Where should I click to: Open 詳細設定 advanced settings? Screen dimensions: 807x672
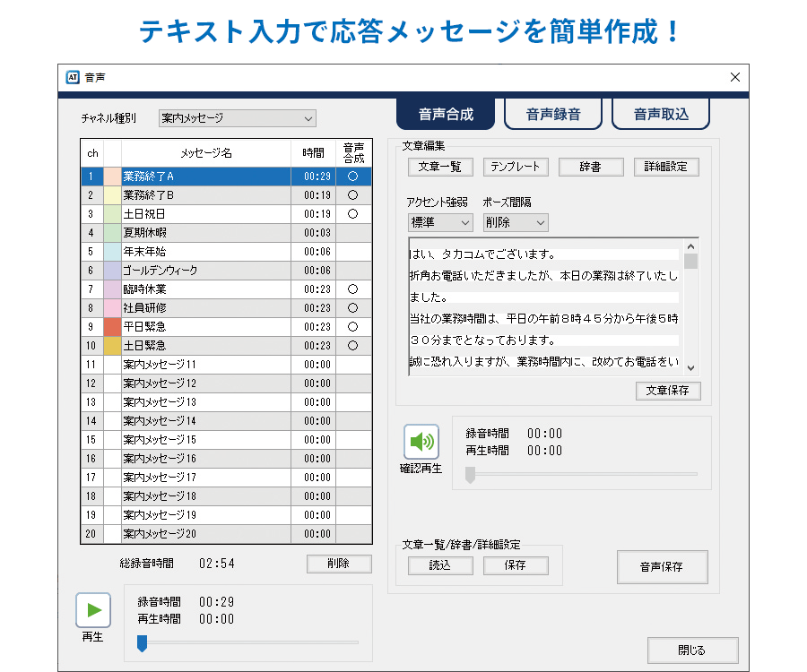click(x=666, y=167)
